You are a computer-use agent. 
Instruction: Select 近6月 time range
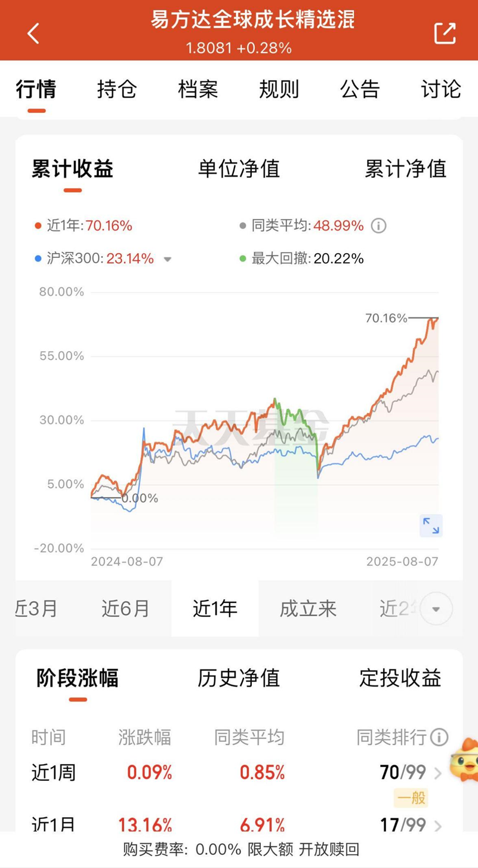coord(125,608)
